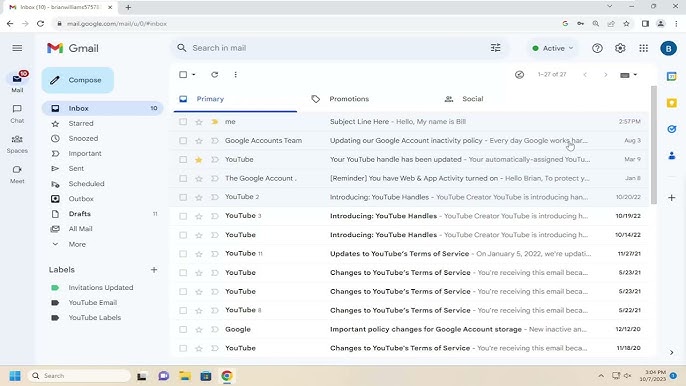The width and height of the screenshot is (686, 386).
Task: Tick checkbox for Google Accounts Team email
Action: pyautogui.click(x=183, y=140)
